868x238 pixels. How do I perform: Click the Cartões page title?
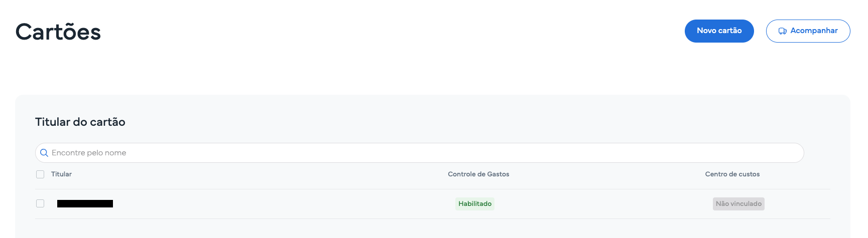(x=58, y=32)
